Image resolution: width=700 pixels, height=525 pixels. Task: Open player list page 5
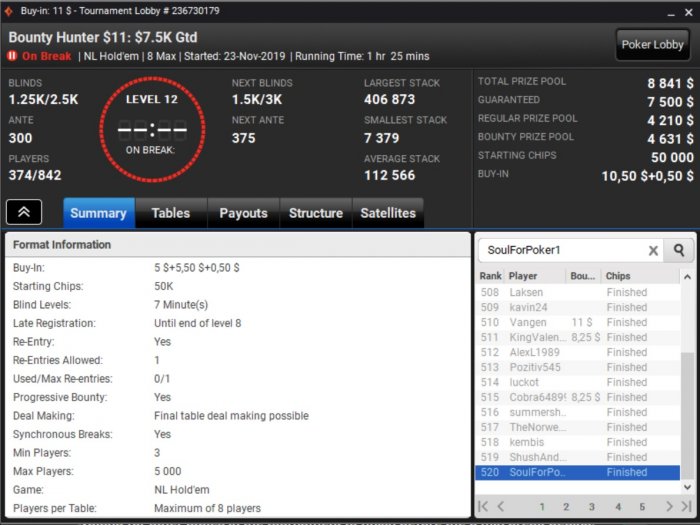642,507
